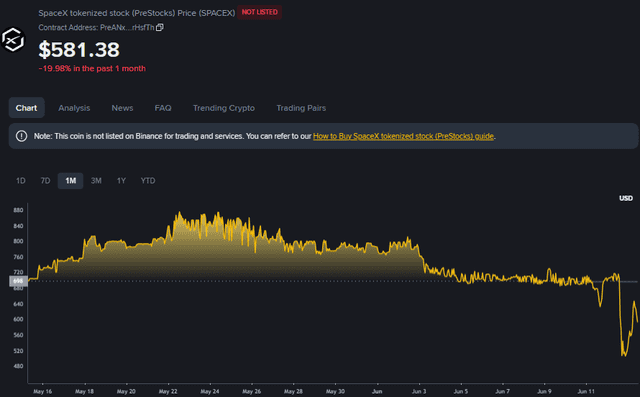Image resolution: width=640 pixels, height=397 pixels.
Task: Copy the contract address using copy icon
Action: tap(160, 27)
